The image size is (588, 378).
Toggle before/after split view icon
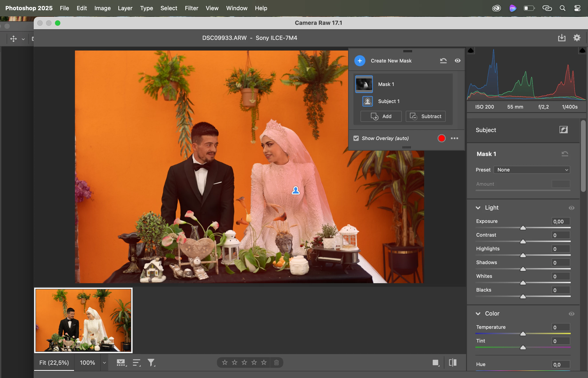pyautogui.click(x=453, y=362)
